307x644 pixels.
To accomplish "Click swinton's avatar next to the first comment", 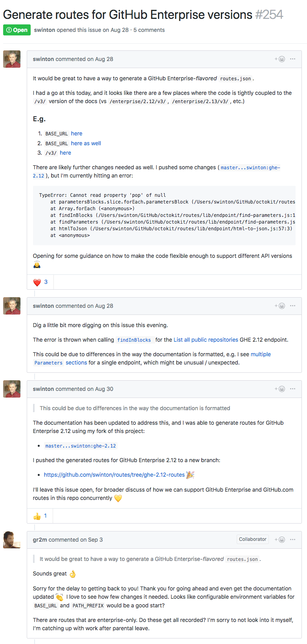I will 11,59.
